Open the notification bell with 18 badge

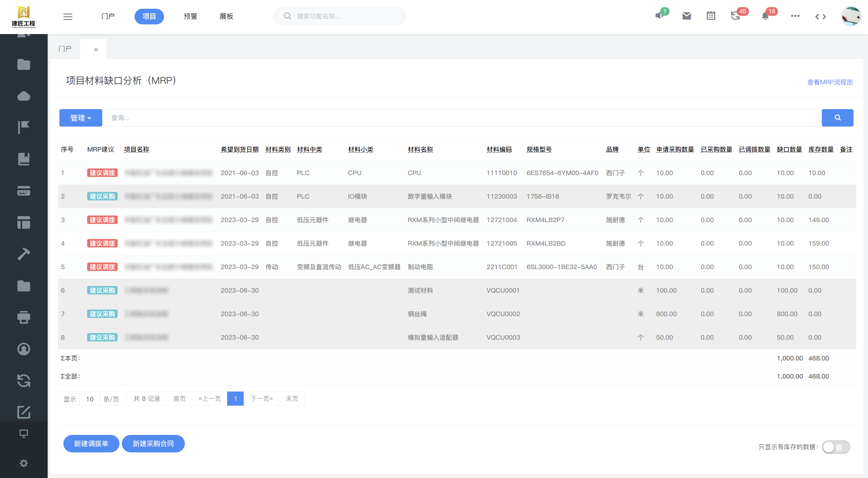point(765,16)
